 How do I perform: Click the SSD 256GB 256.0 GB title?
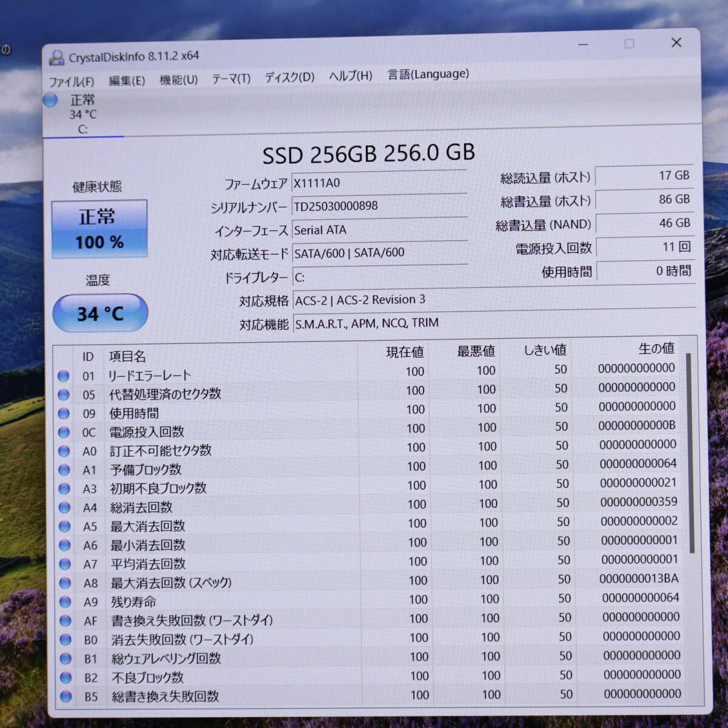tap(369, 153)
